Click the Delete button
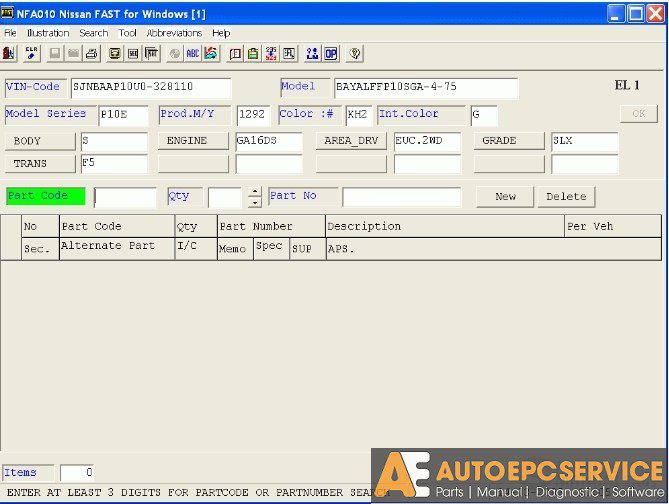The image size is (669, 504). (x=566, y=197)
